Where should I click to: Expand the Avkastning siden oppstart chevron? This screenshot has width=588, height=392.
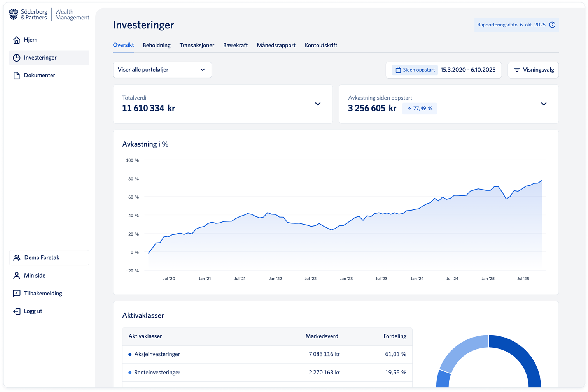[544, 104]
